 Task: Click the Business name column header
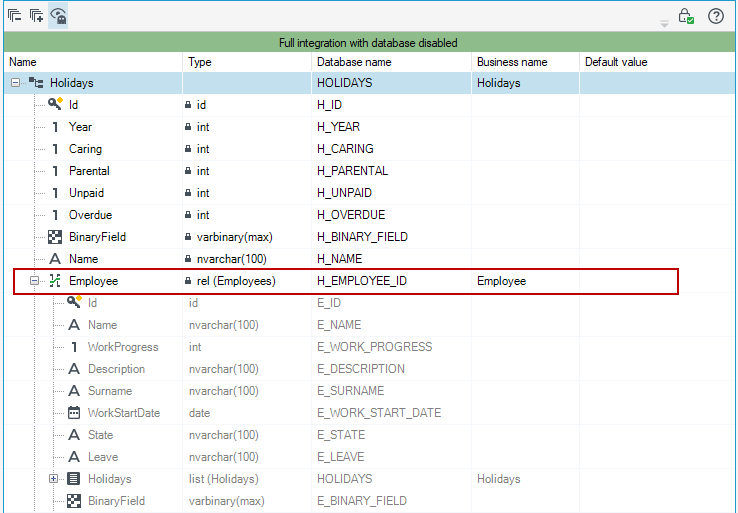coord(526,62)
